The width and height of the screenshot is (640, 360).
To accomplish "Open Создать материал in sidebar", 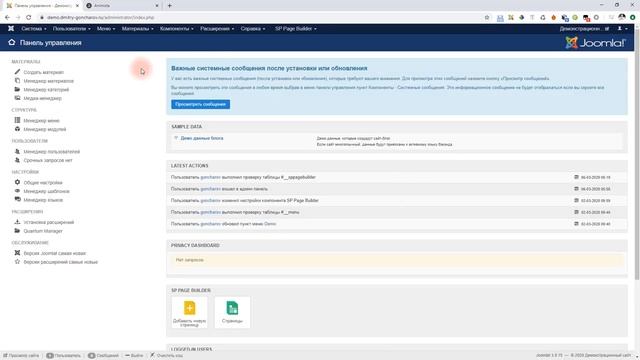I will coord(44,72).
